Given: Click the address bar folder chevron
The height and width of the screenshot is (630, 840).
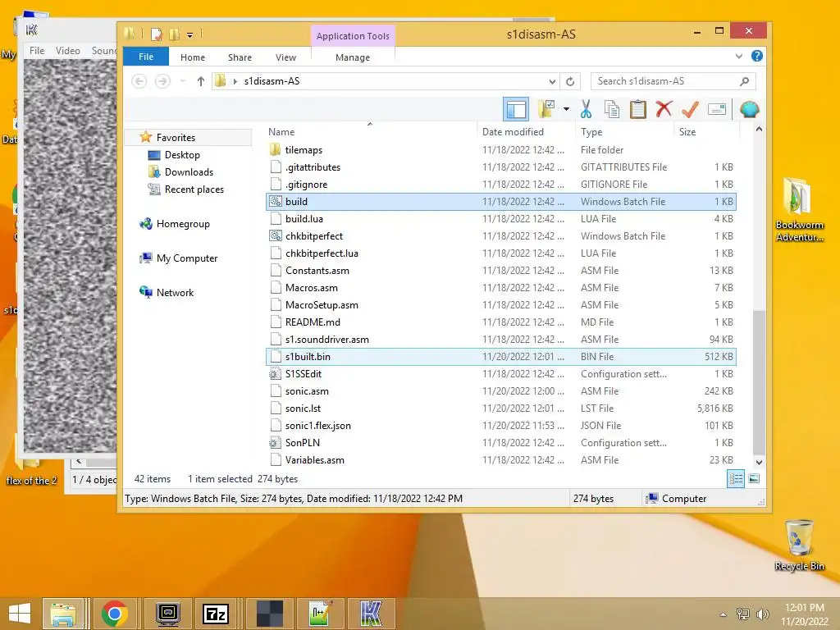Looking at the screenshot, I should [x=235, y=81].
